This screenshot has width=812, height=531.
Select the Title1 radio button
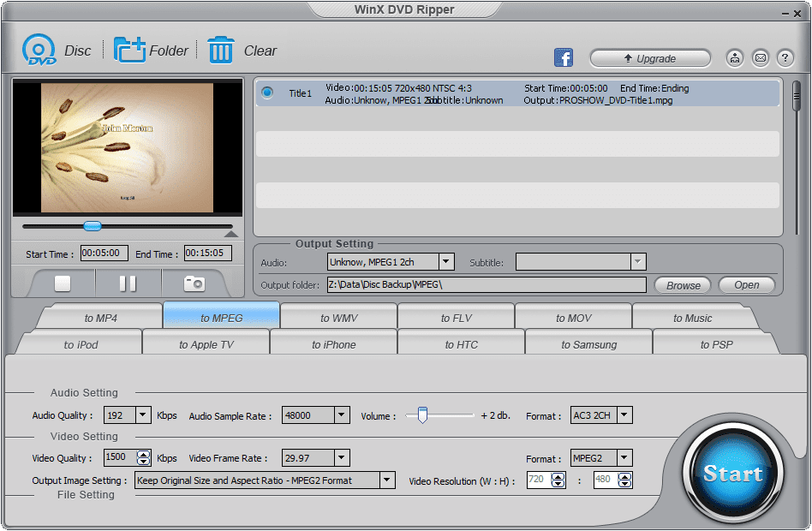pos(266,93)
